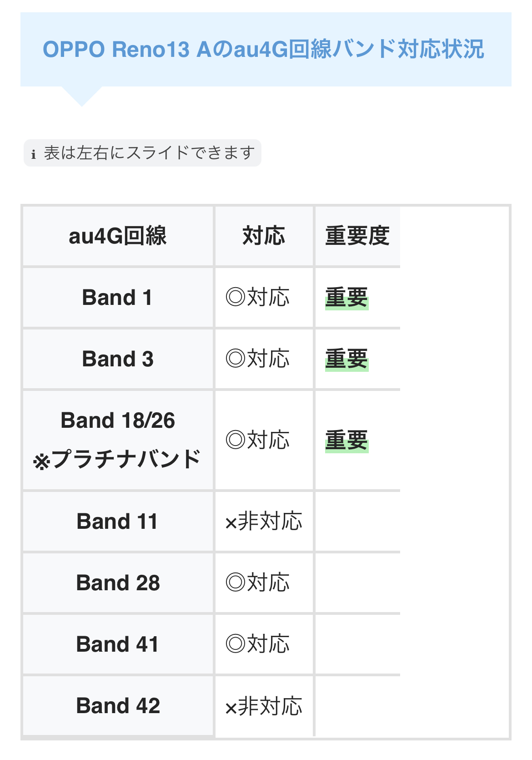Select the 対応 column header
This screenshot has width=532, height=760.
[x=264, y=236]
